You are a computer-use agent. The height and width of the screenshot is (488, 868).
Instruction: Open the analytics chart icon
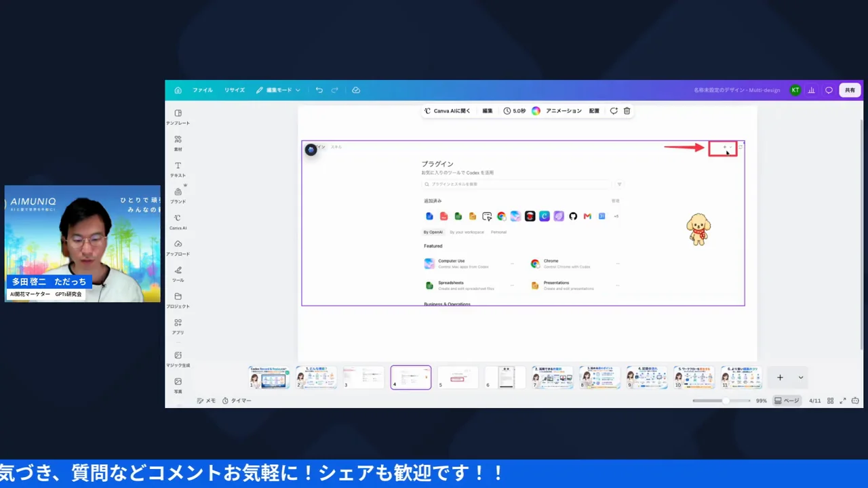pos(812,90)
